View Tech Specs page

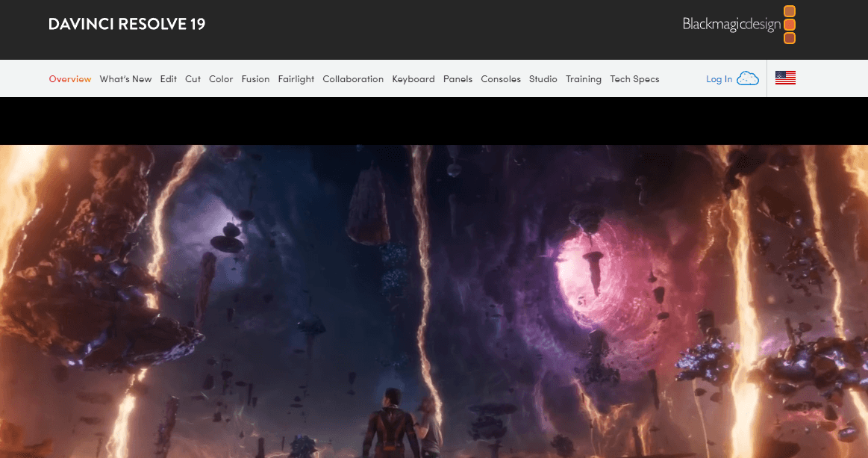[634, 78]
